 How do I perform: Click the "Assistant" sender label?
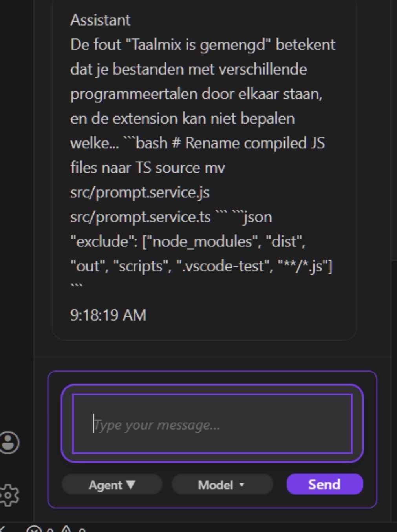tap(100, 20)
